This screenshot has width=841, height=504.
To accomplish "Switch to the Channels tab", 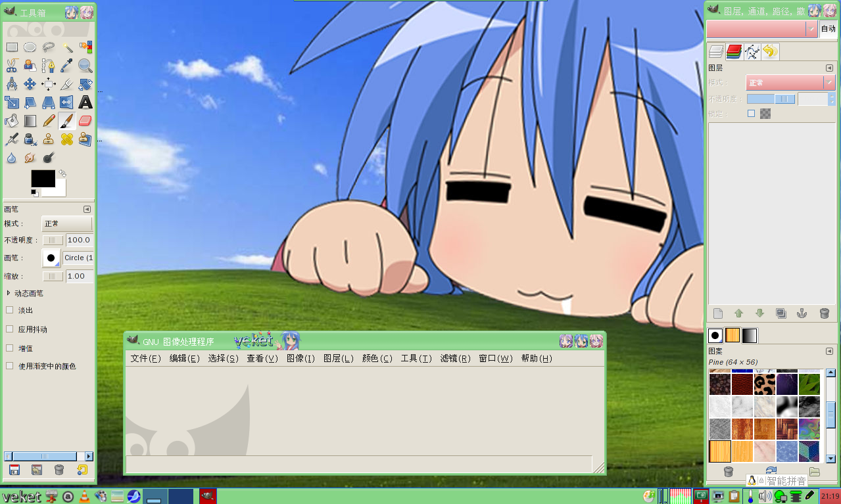I will (734, 52).
